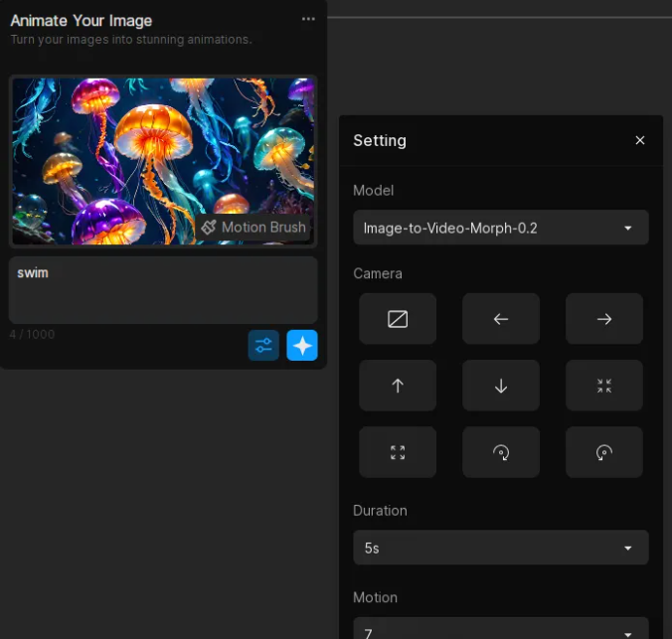Click the blue sparkle generate button

tap(302, 345)
